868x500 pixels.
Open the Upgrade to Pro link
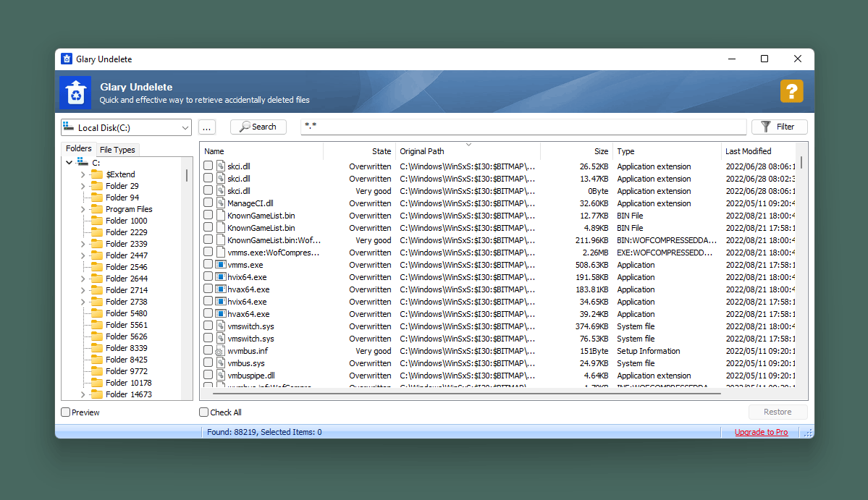(761, 432)
